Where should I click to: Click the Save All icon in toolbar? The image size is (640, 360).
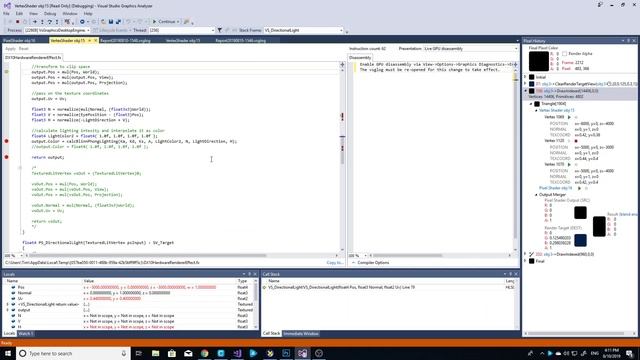[118, 22]
